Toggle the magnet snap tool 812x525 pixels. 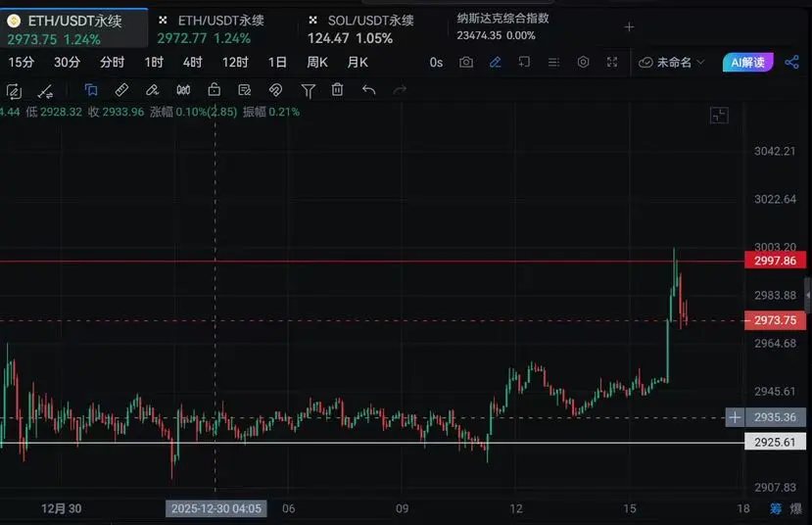275,90
